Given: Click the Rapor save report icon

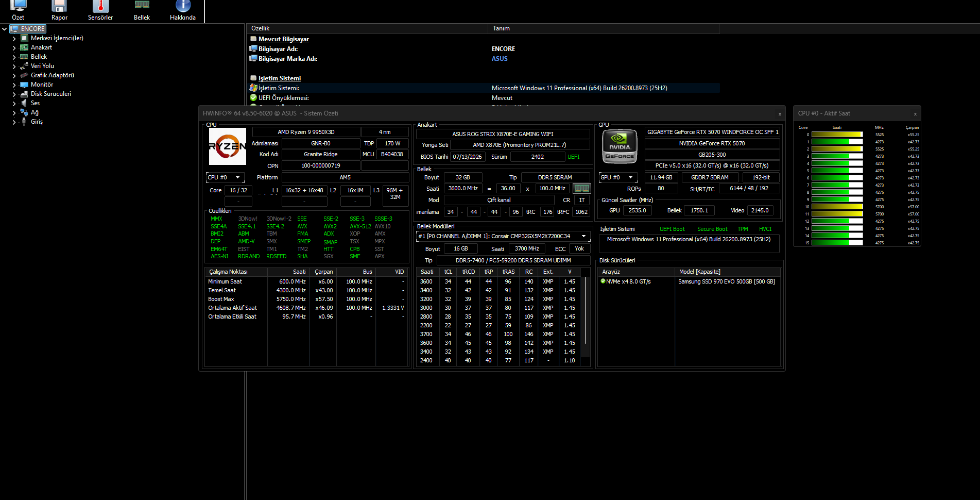Looking at the screenshot, I should [x=59, y=6].
